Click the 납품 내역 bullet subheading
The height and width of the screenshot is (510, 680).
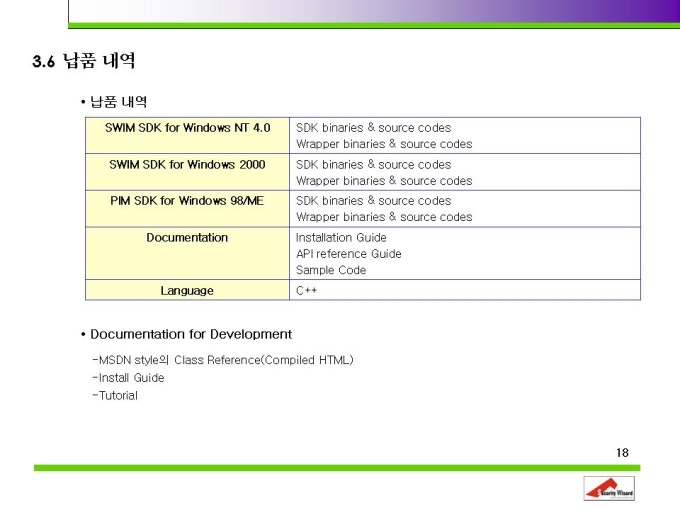(114, 102)
